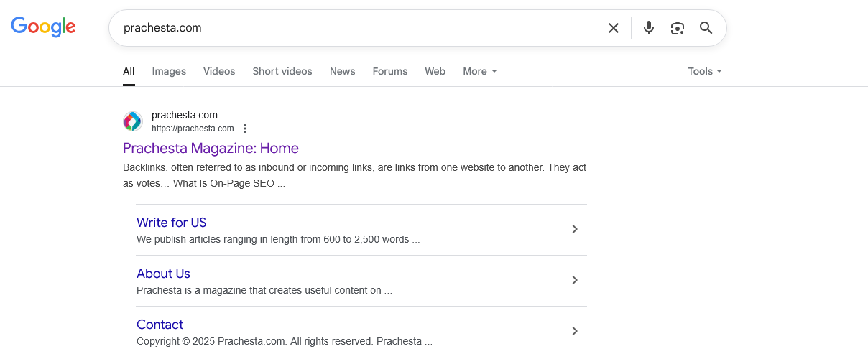Switch to the Videos tab
Viewport: 868px width, 354px height.
219,71
